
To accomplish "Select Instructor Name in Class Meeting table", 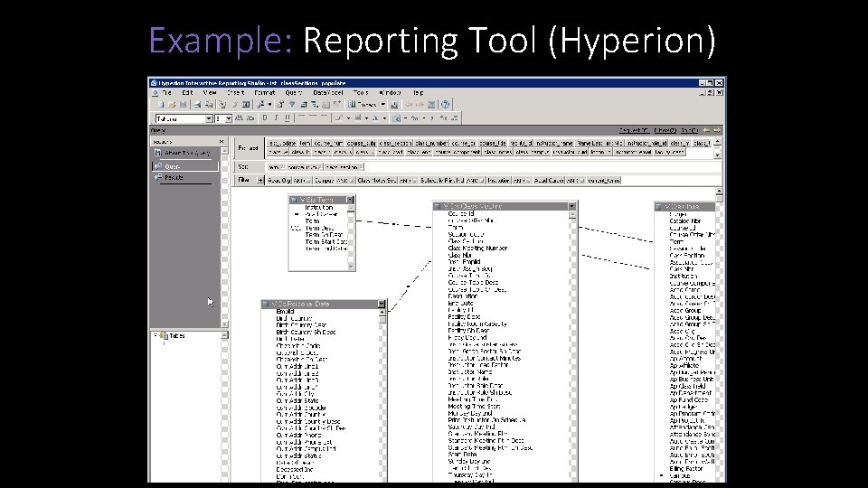I will 469,371.
